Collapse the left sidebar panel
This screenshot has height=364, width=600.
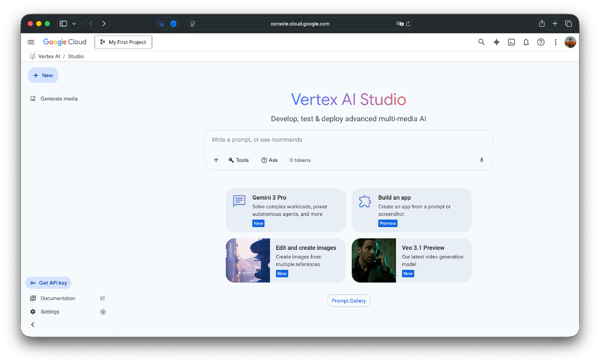click(32, 324)
